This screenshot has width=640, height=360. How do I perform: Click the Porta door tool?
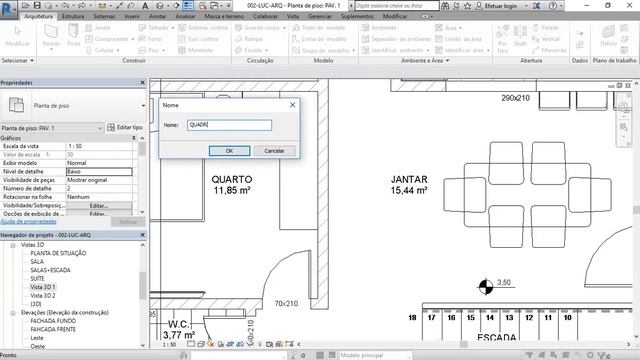73,36
